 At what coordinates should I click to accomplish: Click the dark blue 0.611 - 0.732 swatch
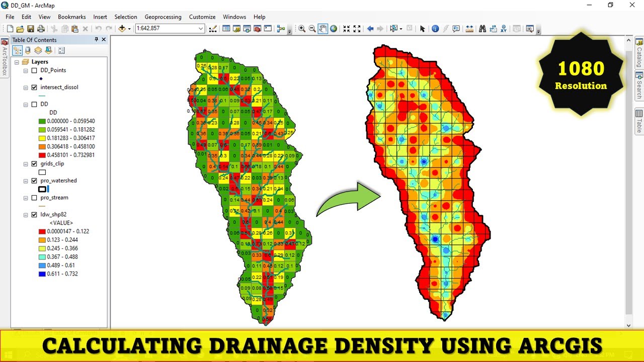click(42, 274)
